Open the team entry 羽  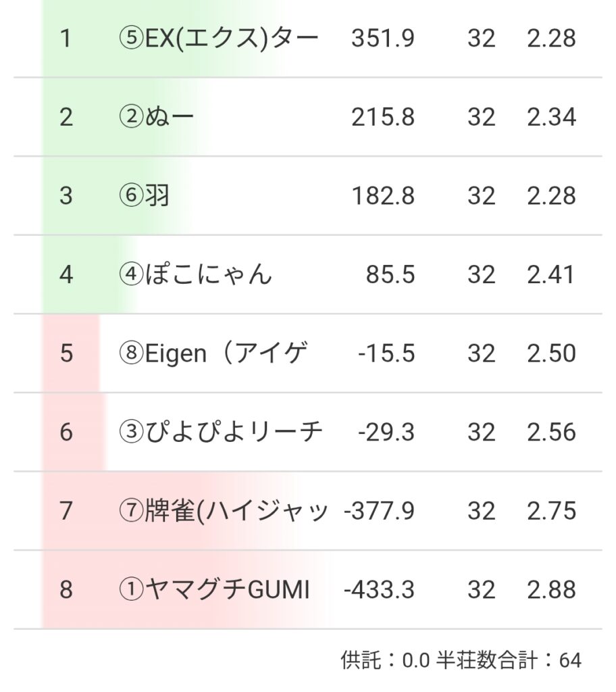point(144,196)
